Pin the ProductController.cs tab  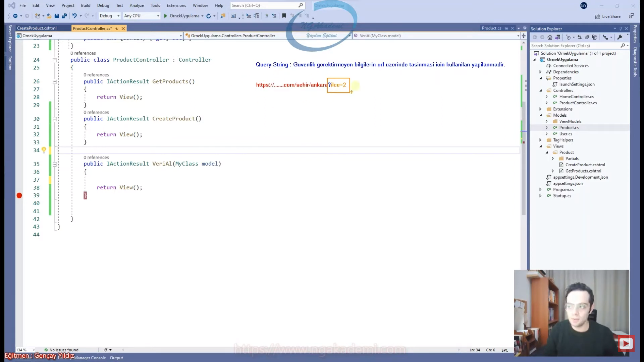(x=117, y=28)
